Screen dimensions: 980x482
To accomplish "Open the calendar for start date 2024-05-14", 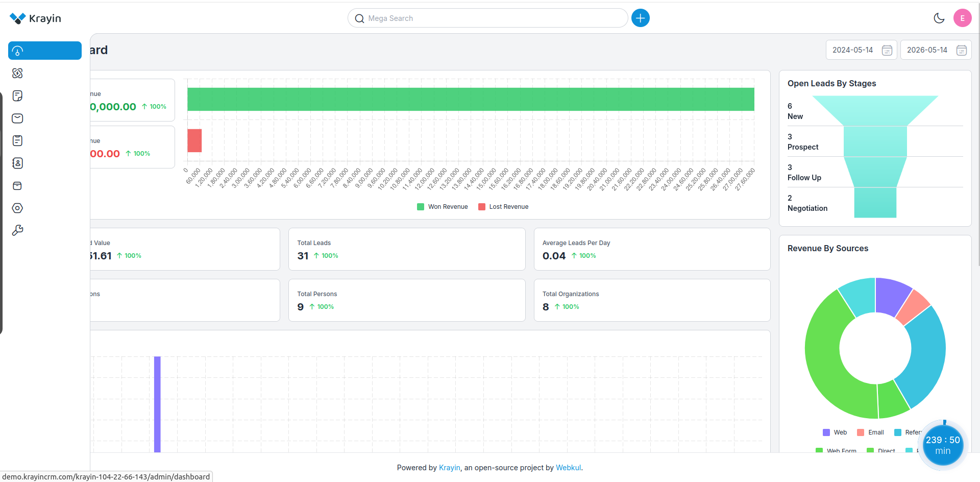I will pyautogui.click(x=887, y=50).
